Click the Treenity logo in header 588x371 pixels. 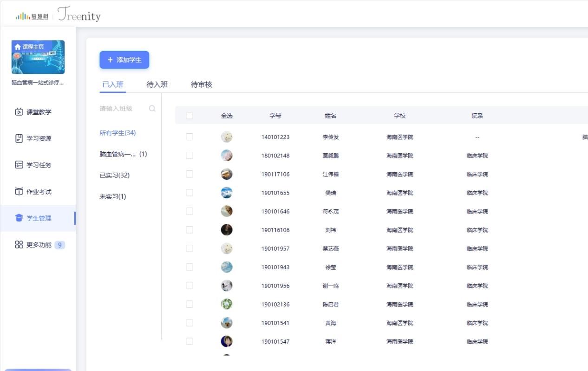tap(79, 14)
